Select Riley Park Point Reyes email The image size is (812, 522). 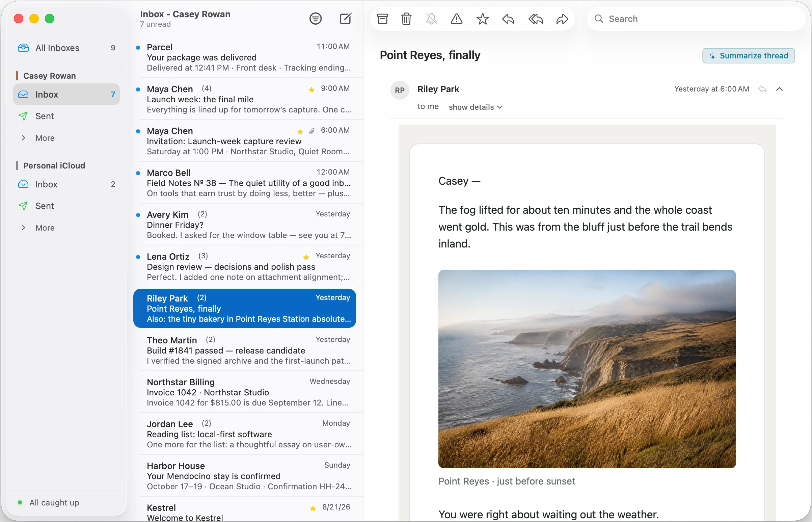[x=245, y=308]
